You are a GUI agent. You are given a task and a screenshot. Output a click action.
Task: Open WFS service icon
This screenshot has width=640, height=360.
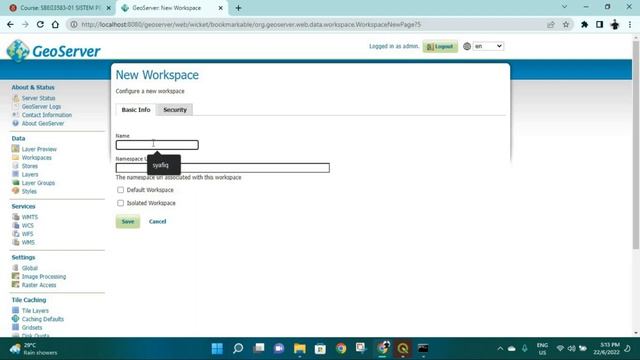pyautogui.click(x=16, y=234)
